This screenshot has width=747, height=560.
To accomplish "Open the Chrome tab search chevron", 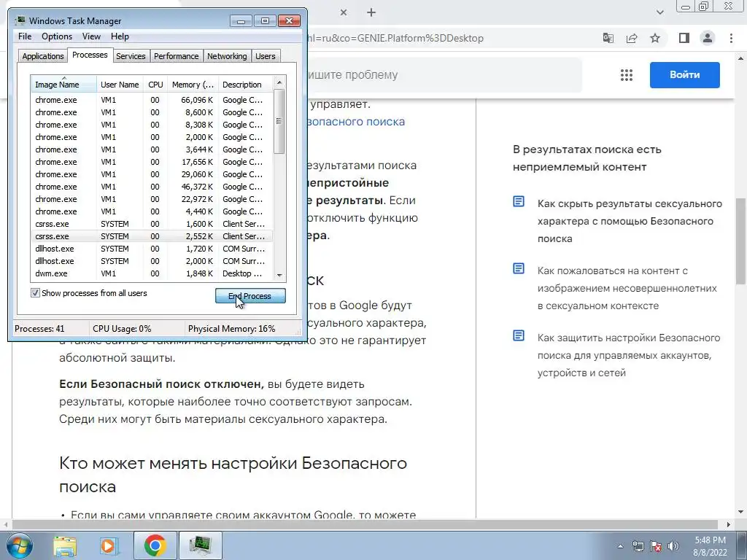I will (x=659, y=12).
